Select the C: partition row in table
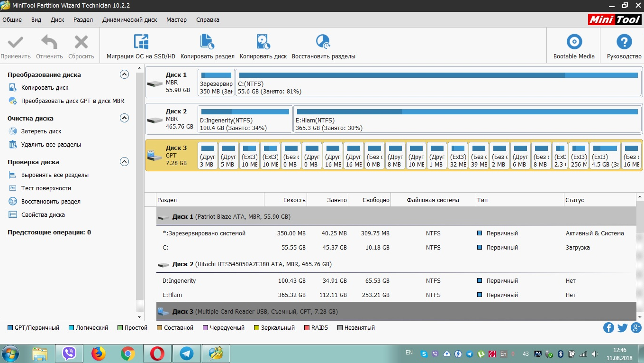 [396, 248]
